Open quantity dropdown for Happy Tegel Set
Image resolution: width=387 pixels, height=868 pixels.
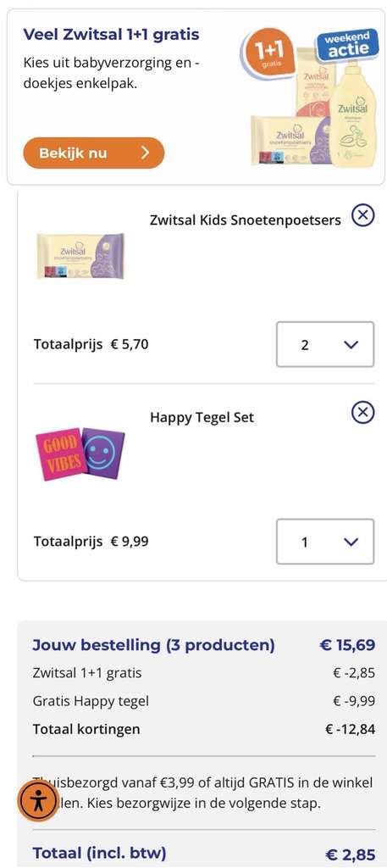pos(325,542)
